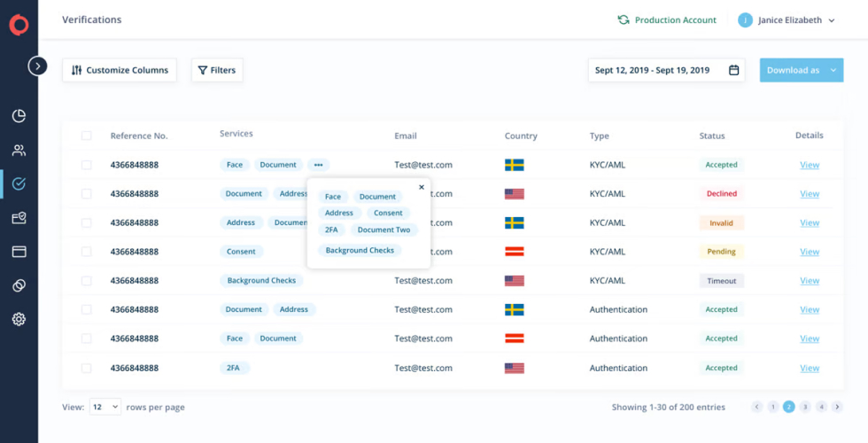
Task: Click the US flag on the 2FA row
Action: point(515,369)
